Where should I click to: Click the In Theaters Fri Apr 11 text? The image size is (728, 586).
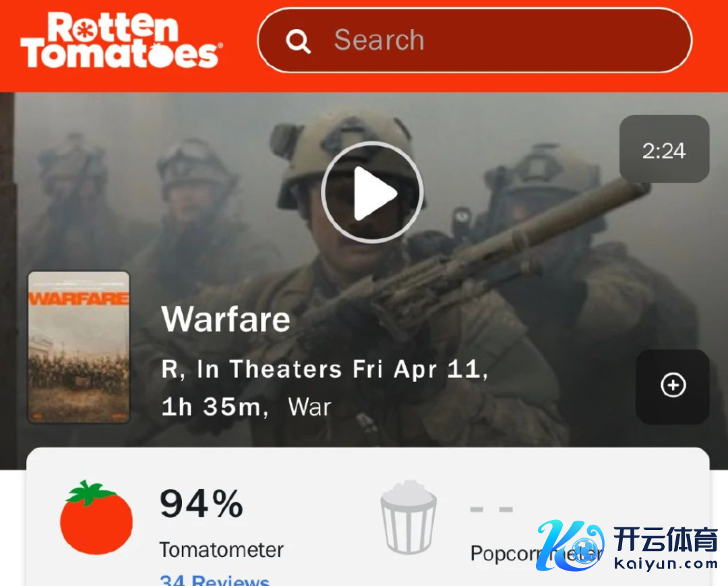point(342,369)
